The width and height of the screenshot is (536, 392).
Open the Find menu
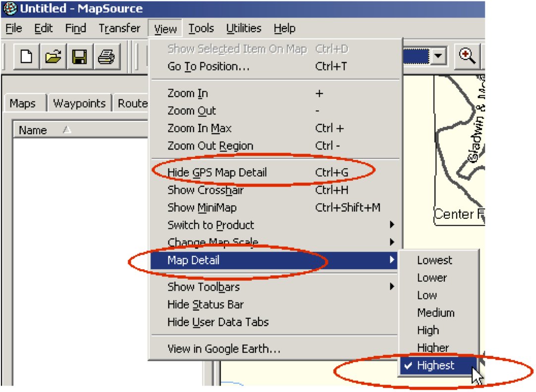[x=76, y=28]
